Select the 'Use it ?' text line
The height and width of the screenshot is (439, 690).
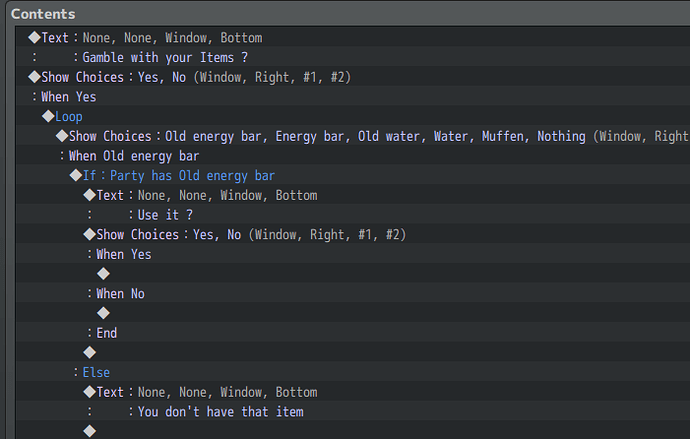pyautogui.click(x=352, y=215)
